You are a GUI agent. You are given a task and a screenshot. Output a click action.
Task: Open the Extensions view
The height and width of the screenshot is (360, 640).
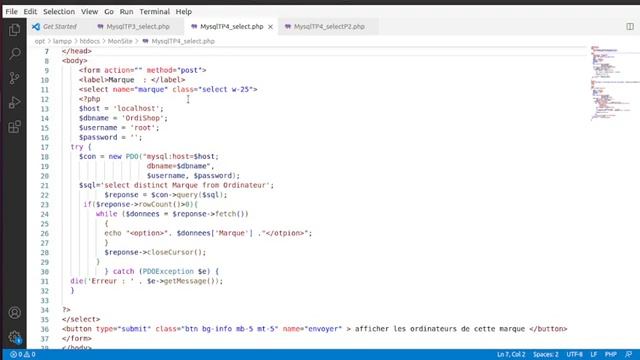coord(14,127)
